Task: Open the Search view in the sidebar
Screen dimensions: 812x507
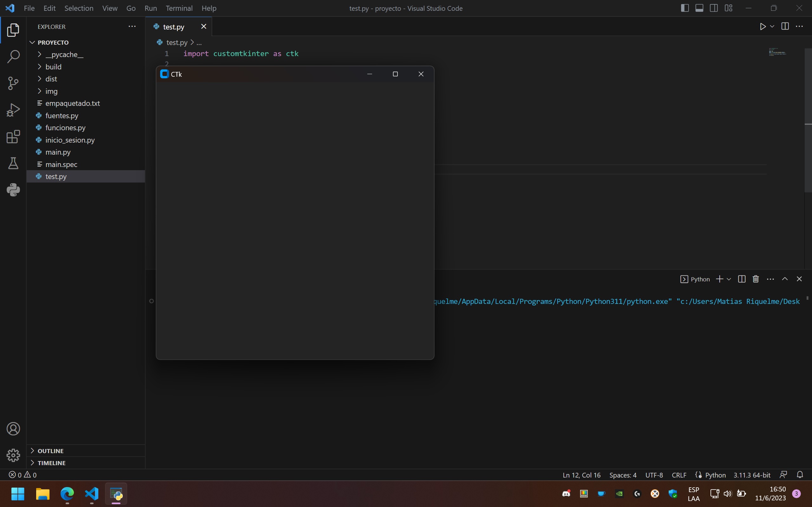Action: (x=13, y=57)
